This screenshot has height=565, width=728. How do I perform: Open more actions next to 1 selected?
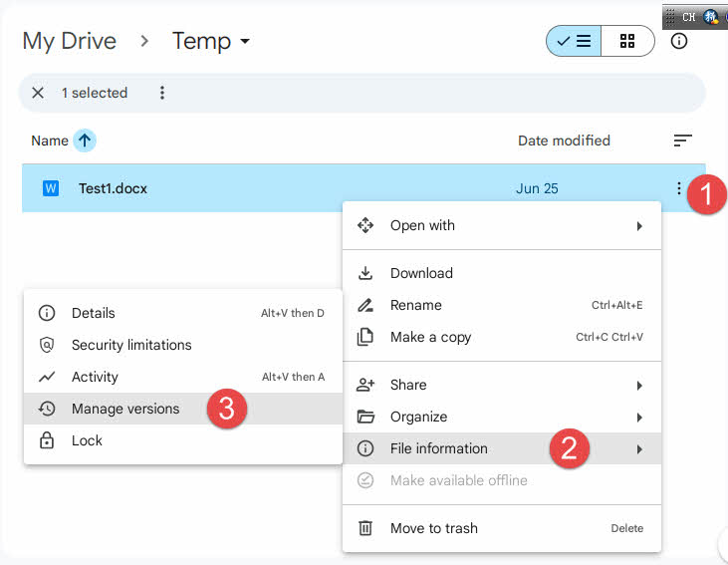pyautogui.click(x=162, y=93)
